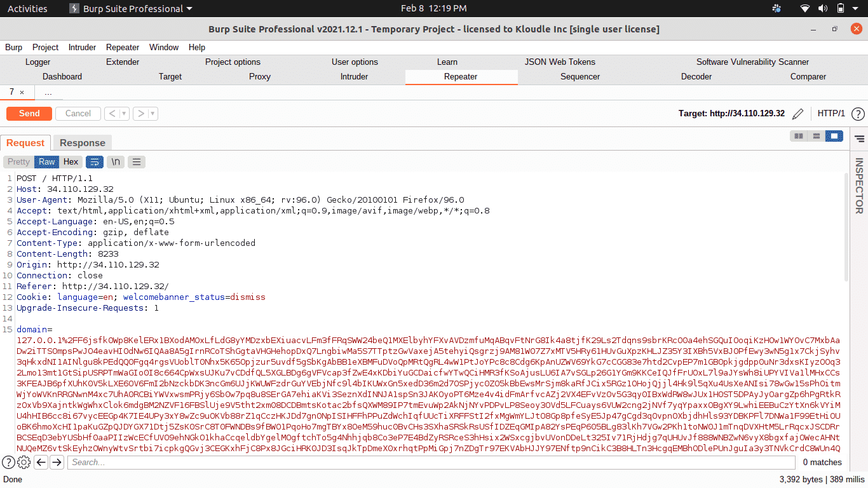Click the Cookie header line

[141, 297]
